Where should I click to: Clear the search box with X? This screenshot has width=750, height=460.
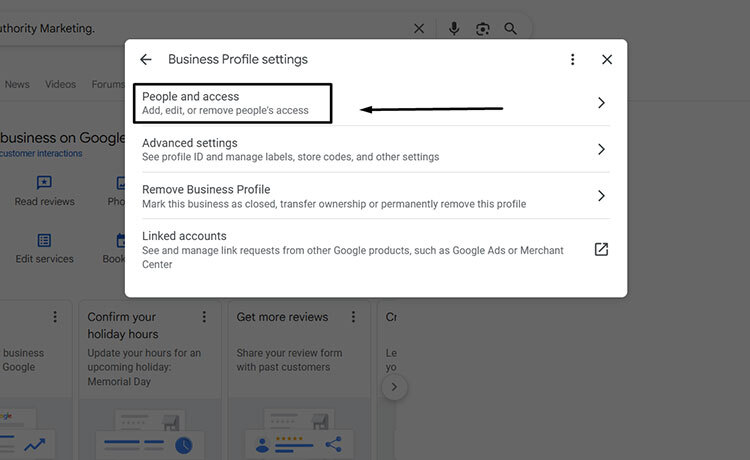coord(419,29)
